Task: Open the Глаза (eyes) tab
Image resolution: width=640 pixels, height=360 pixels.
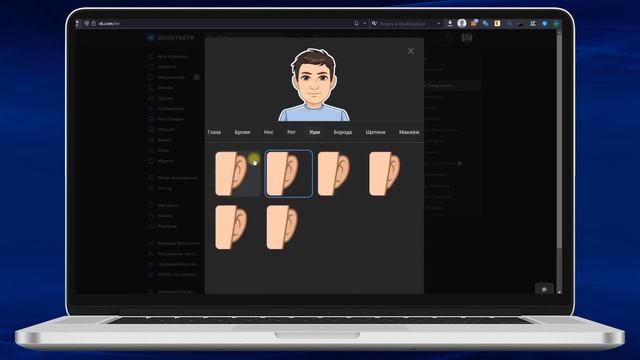Action: click(x=214, y=132)
